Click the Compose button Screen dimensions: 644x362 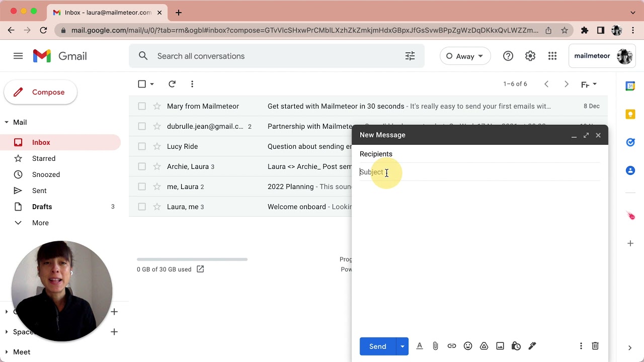tap(40, 92)
